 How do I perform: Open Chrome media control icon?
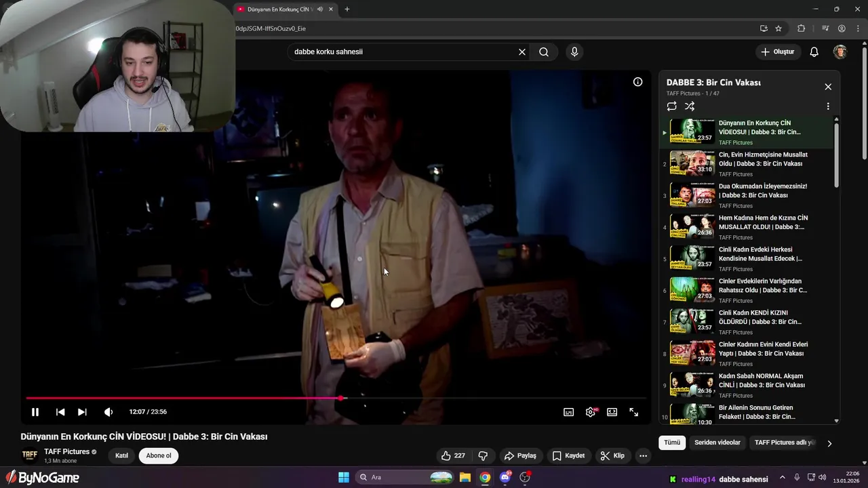pyautogui.click(x=825, y=28)
